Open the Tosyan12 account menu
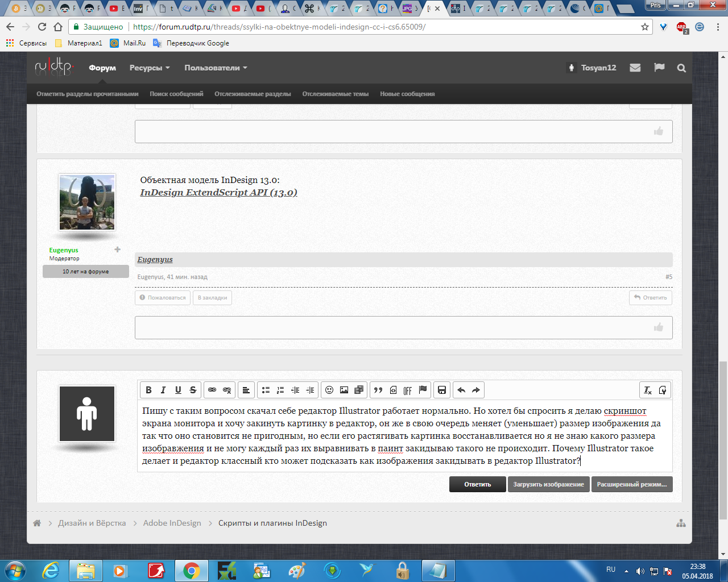Image resolution: width=728 pixels, height=582 pixels. tap(592, 68)
